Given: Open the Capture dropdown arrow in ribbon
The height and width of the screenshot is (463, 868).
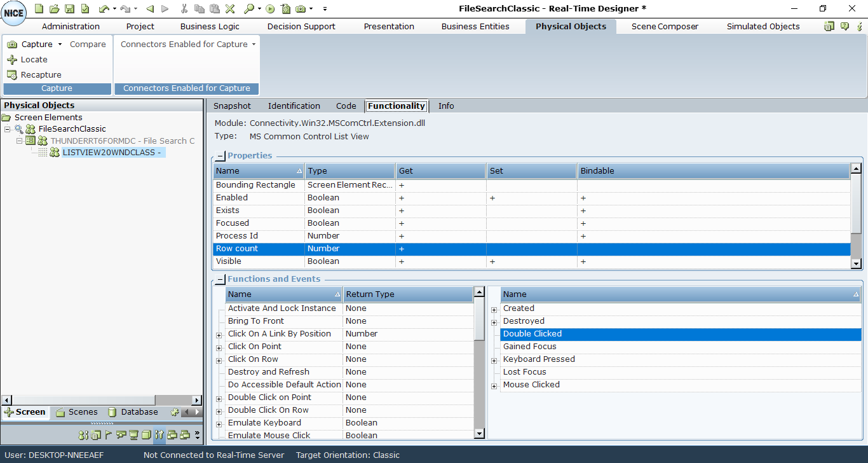Looking at the screenshot, I should point(60,45).
